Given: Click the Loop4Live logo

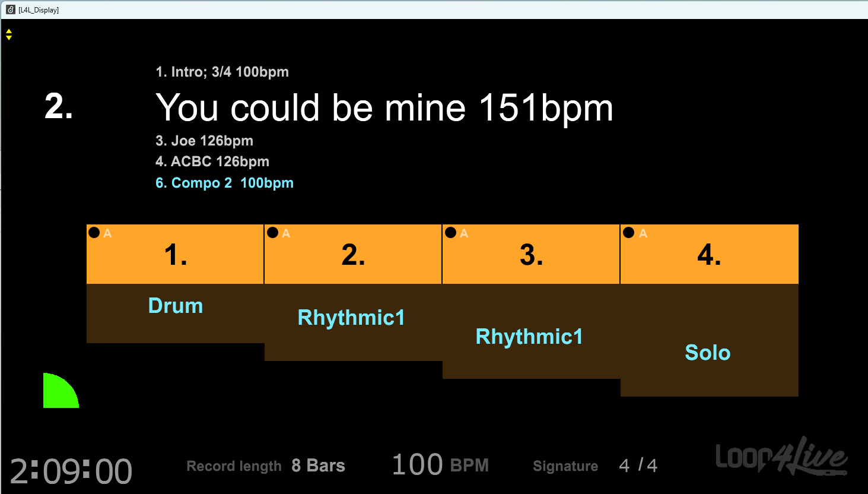Looking at the screenshot, I should point(781,456).
